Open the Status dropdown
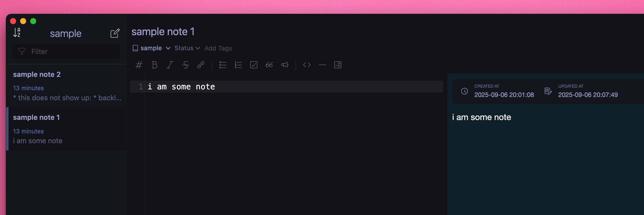 (x=187, y=48)
